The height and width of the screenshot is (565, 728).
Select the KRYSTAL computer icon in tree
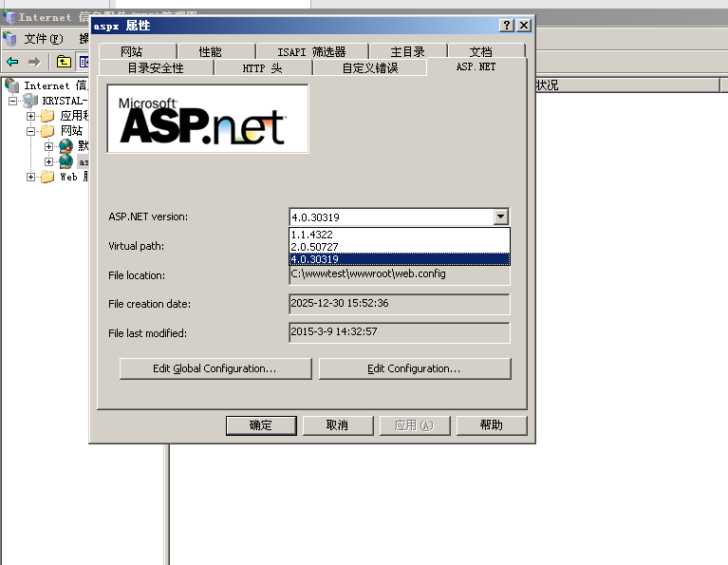pos(30,101)
